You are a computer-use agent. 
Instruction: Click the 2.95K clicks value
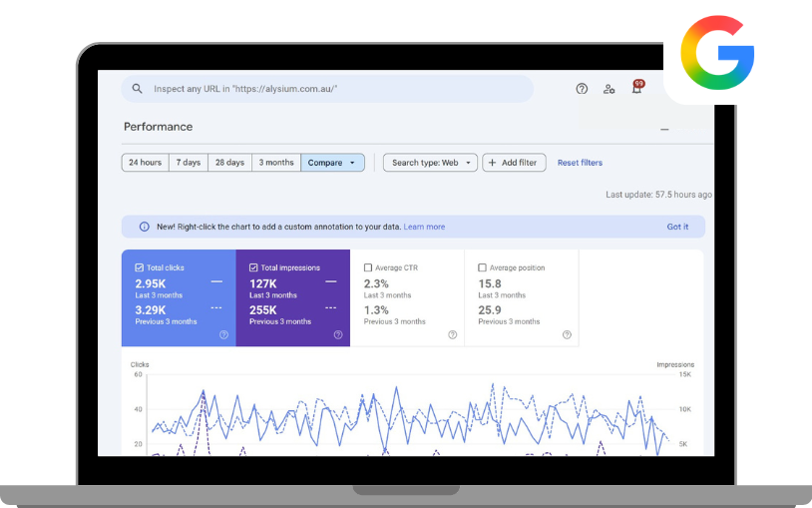pyautogui.click(x=151, y=283)
